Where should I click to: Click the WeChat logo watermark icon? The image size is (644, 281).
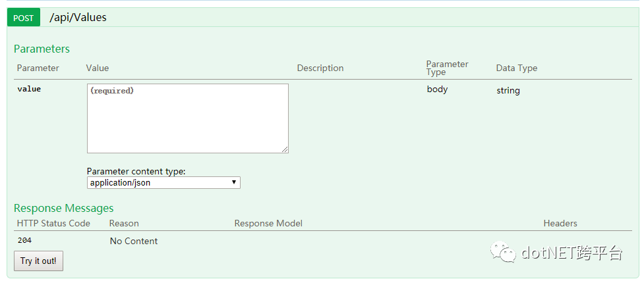[507, 252]
